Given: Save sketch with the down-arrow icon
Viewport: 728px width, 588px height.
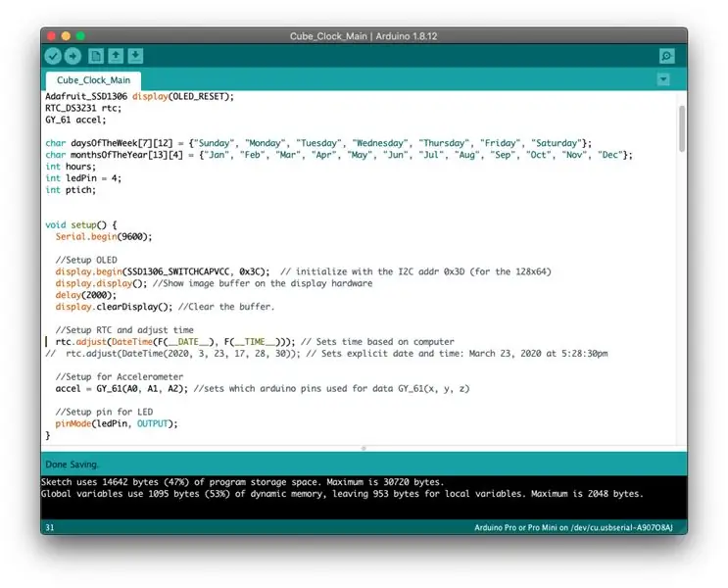Looking at the screenshot, I should coord(135,56).
